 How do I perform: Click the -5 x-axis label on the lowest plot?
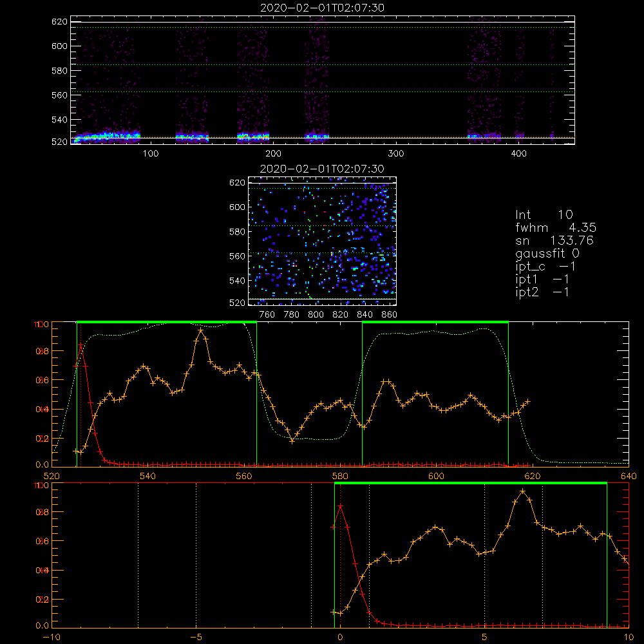pyautogui.click(x=196, y=638)
